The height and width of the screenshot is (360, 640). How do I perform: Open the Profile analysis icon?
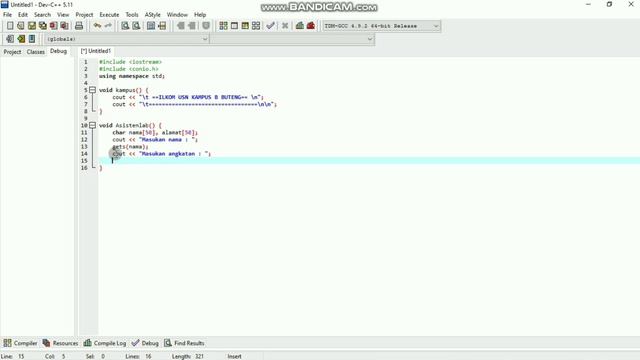click(x=300, y=26)
